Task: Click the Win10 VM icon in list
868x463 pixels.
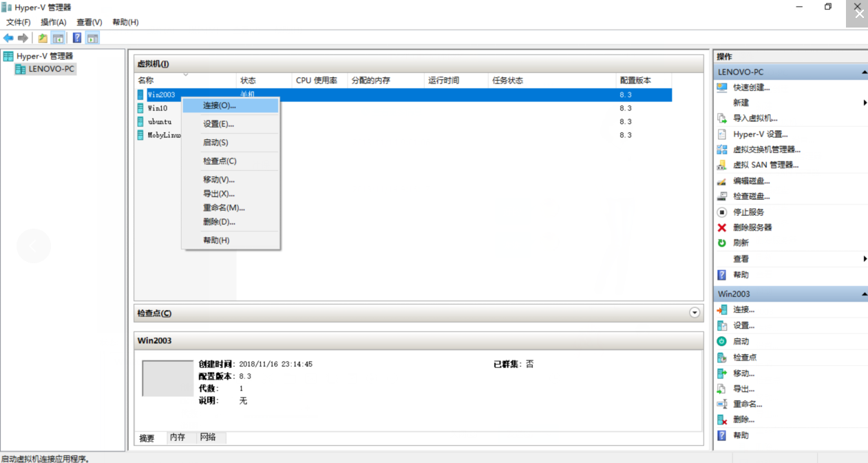Action: pyautogui.click(x=141, y=108)
